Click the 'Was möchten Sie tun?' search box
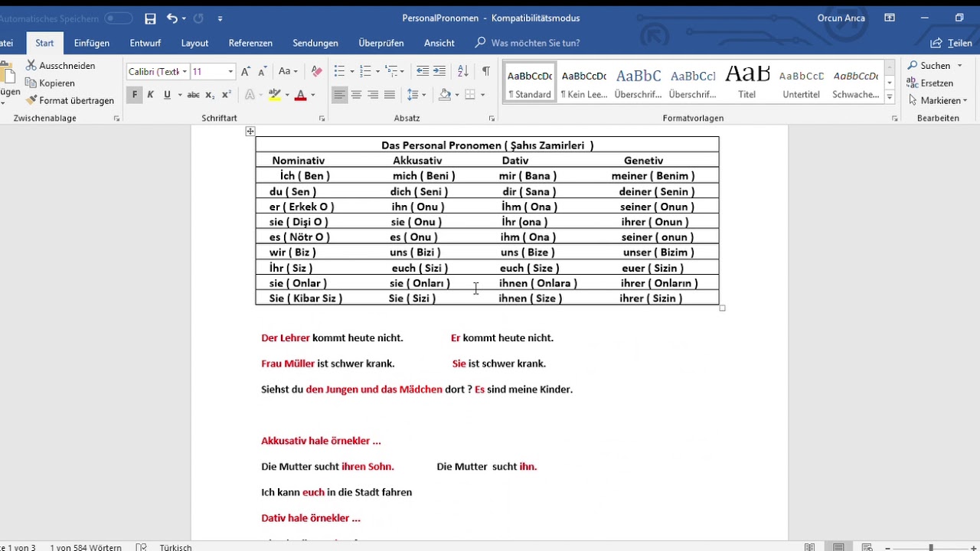Screen dimensions: 980x551 click(535, 44)
